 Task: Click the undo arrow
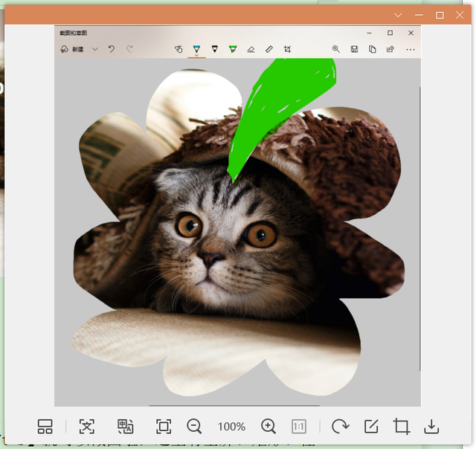[112, 49]
